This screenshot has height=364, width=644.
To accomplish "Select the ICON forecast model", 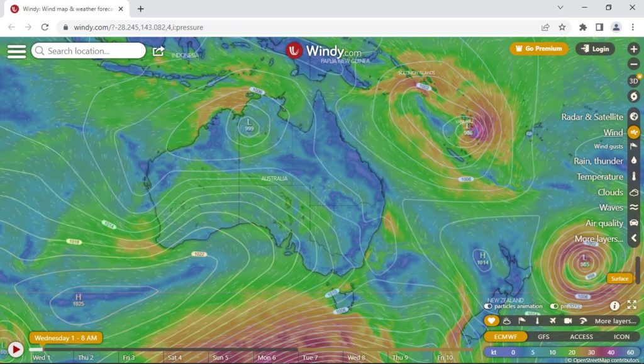I will pos(621,336).
